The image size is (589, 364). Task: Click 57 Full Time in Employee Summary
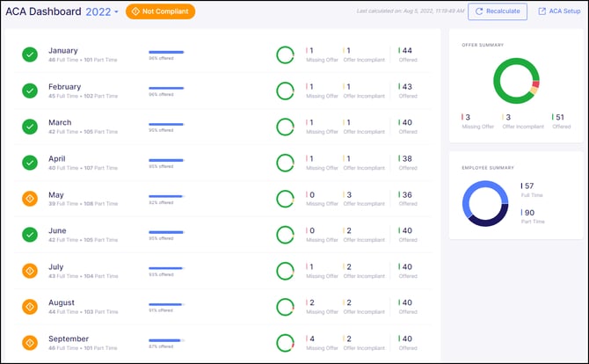pos(532,190)
